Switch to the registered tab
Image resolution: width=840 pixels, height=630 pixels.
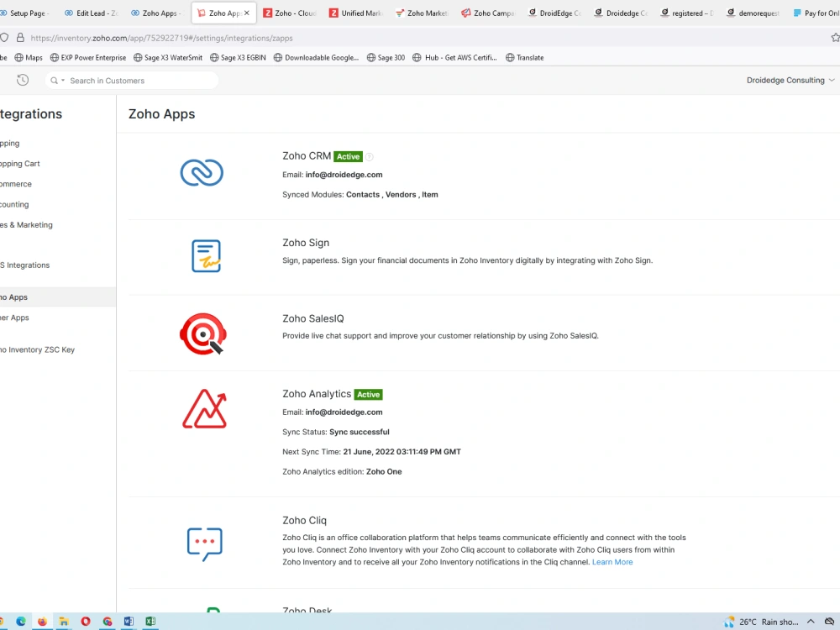point(687,13)
